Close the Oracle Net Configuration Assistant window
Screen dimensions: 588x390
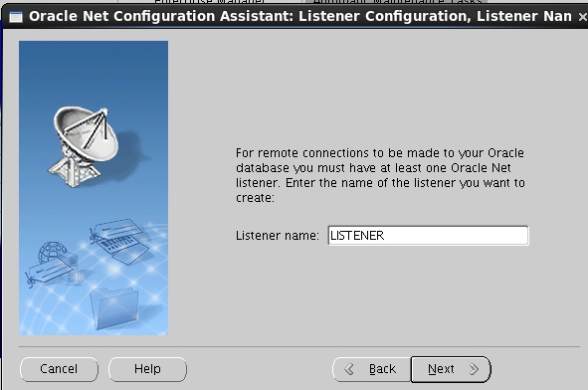582,17
